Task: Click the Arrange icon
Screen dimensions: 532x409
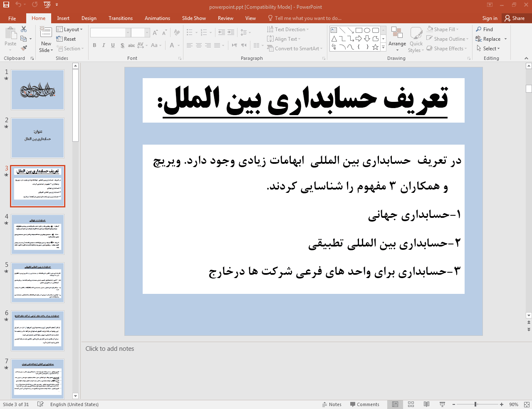Action: [397, 33]
